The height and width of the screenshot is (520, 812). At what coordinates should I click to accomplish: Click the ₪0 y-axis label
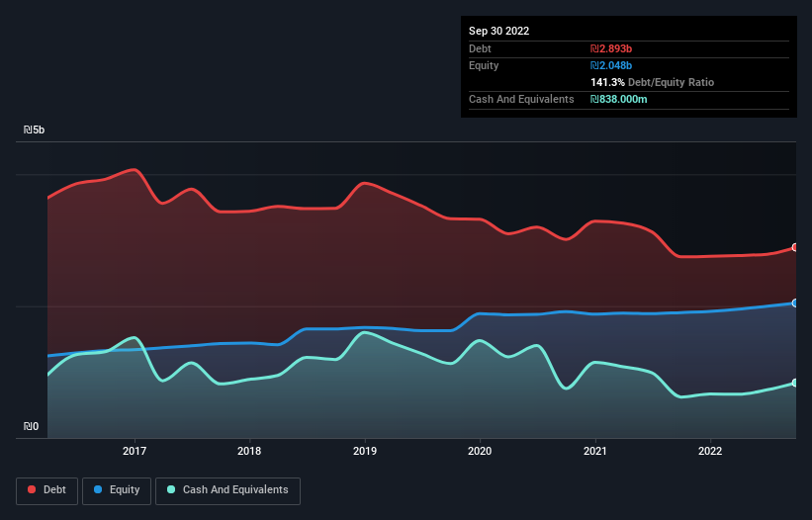(x=31, y=426)
